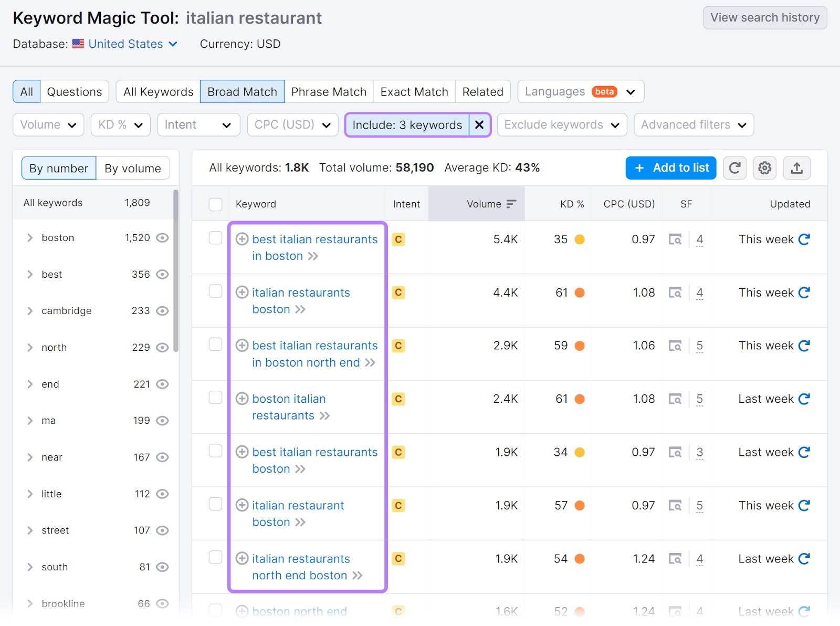Expand the 'cambridge' keyword group
The image size is (840, 626).
coord(30,310)
